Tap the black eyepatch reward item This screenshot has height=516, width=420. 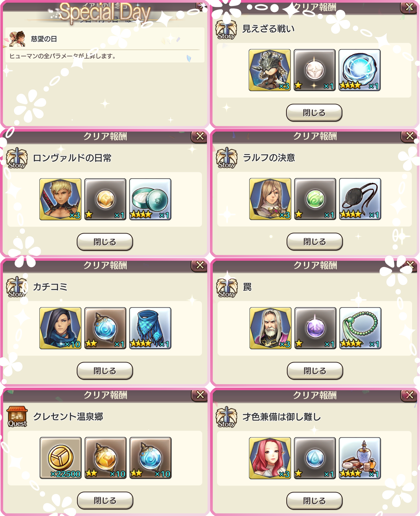pos(360,199)
